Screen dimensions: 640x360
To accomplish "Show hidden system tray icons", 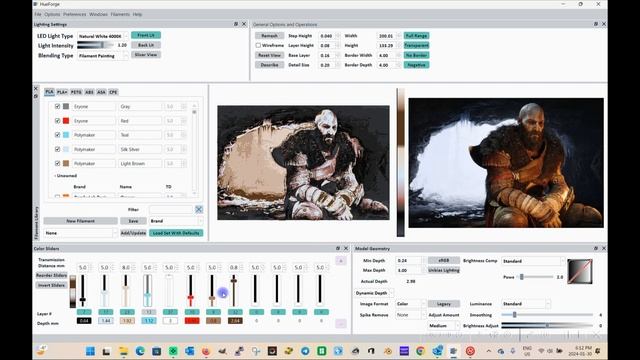I will [x=489, y=351].
